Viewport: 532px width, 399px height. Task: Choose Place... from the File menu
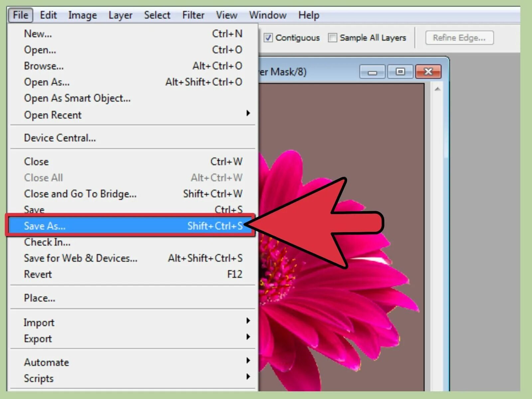pos(133,298)
